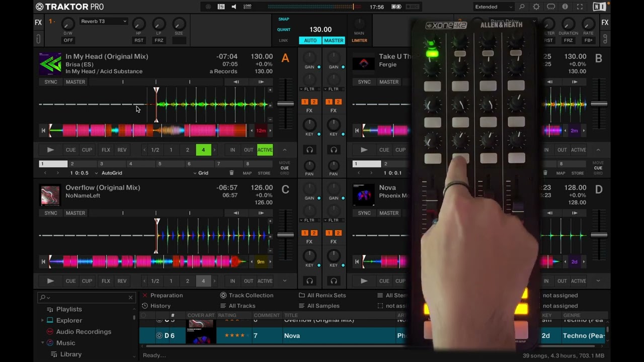Play Deck A with play button
Screen dimensions: 644x362
tap(50, 150)
